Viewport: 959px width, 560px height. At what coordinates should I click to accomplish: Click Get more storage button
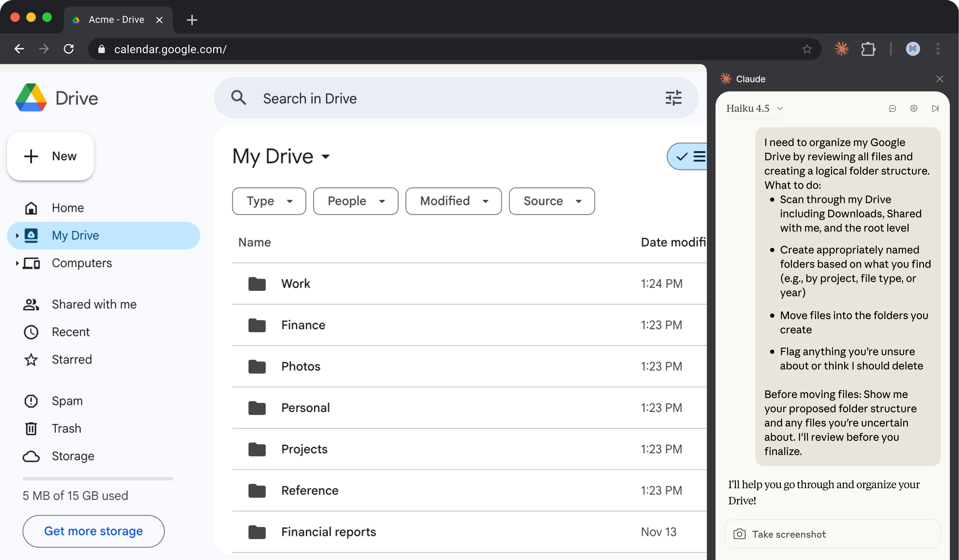coord(93,531)
